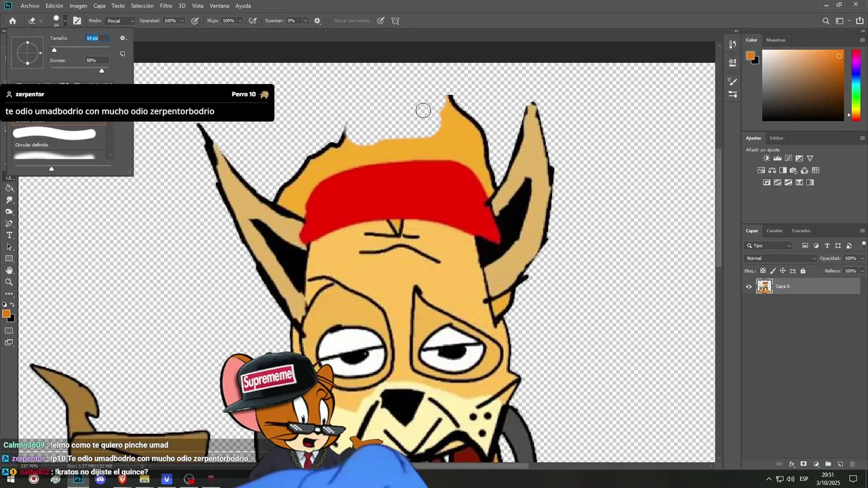868x488 pixels.
Task: Toggle lock transparent pixels checker icon
Action: [762, 271]
